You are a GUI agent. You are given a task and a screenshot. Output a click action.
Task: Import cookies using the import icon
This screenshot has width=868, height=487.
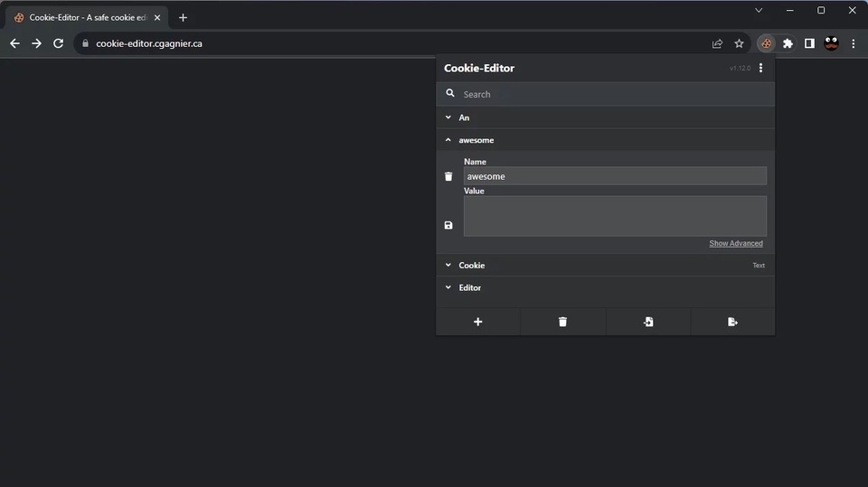(648, 322)
